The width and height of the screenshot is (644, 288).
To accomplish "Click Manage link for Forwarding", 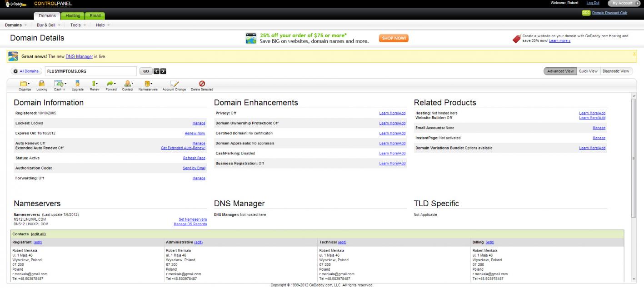I will 199,178.
